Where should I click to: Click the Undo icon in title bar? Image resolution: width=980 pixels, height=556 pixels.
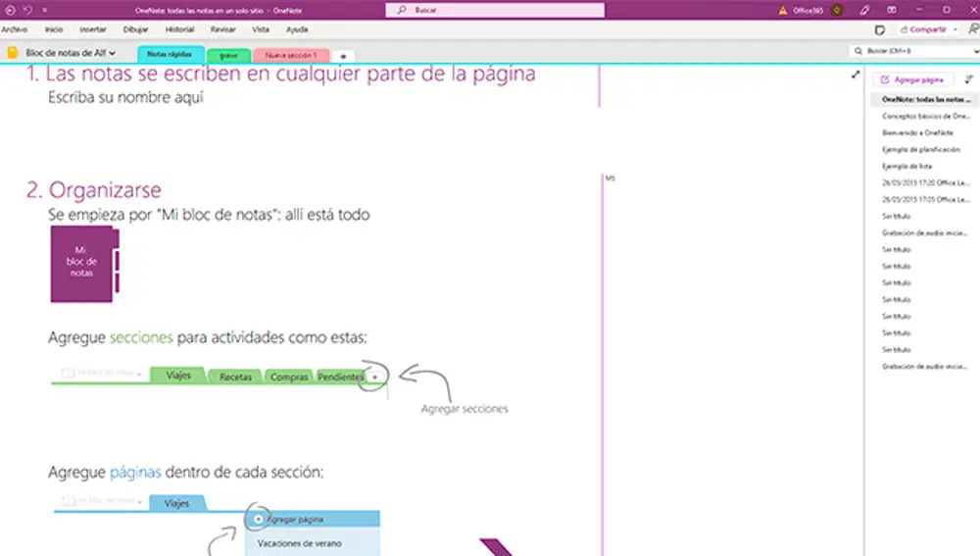(x=27, y=10)
